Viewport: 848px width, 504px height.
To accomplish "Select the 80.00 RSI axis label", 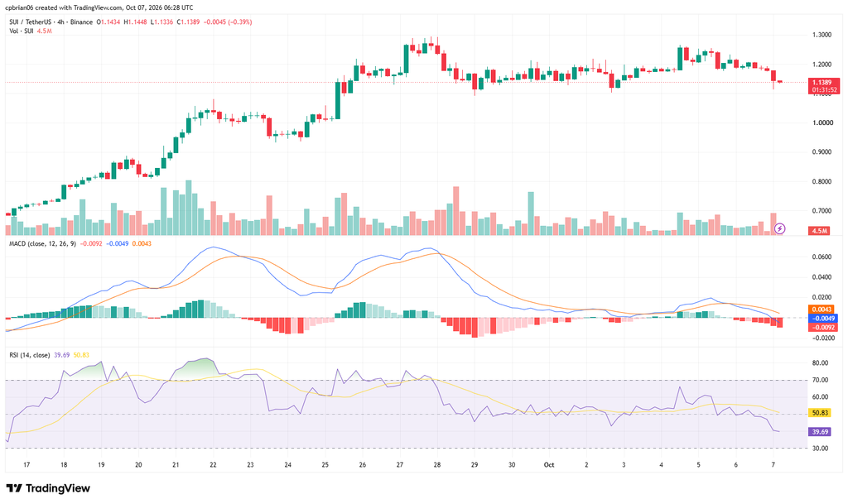I will click(x=821, y=363).
